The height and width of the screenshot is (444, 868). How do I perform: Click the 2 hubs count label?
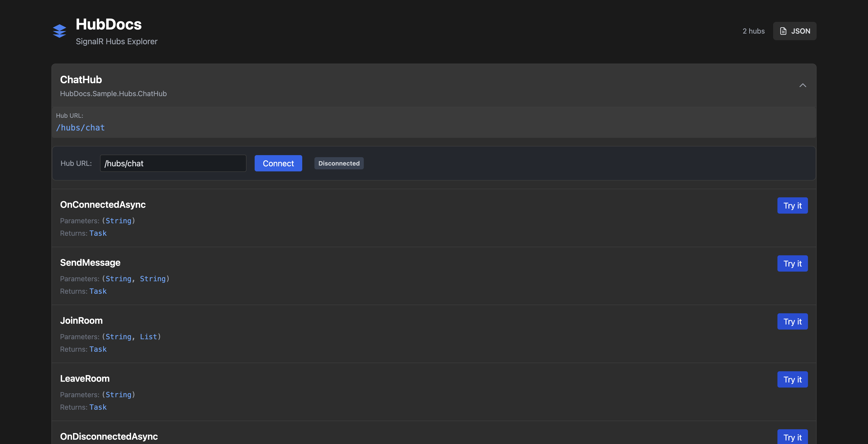[x=754, y=31]
